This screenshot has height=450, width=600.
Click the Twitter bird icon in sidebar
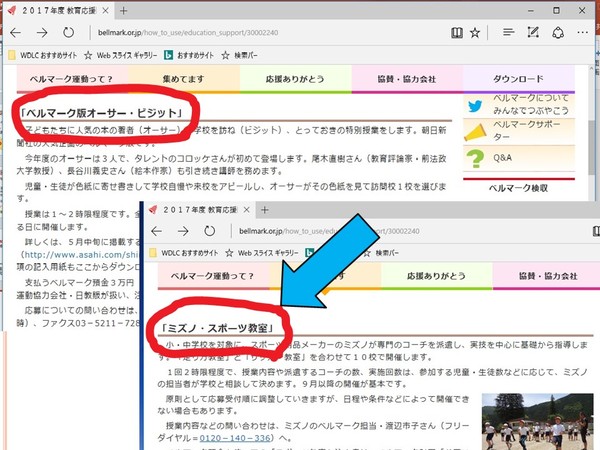click(475, 106)
